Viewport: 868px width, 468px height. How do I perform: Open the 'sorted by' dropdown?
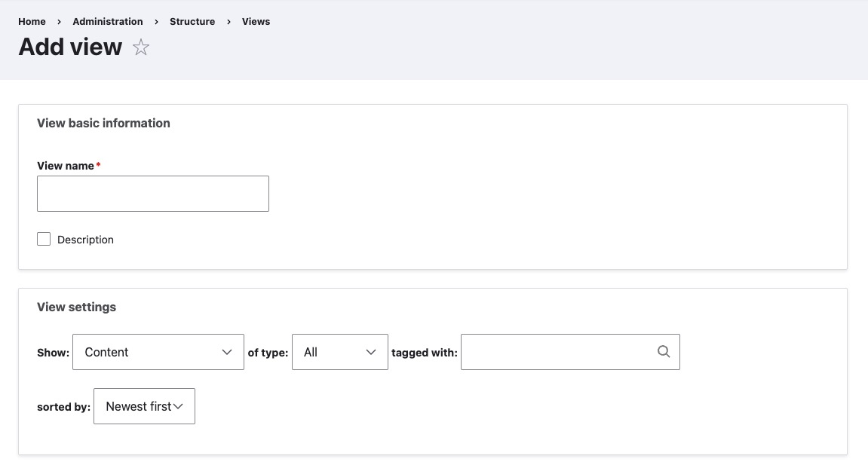(144, 406)
